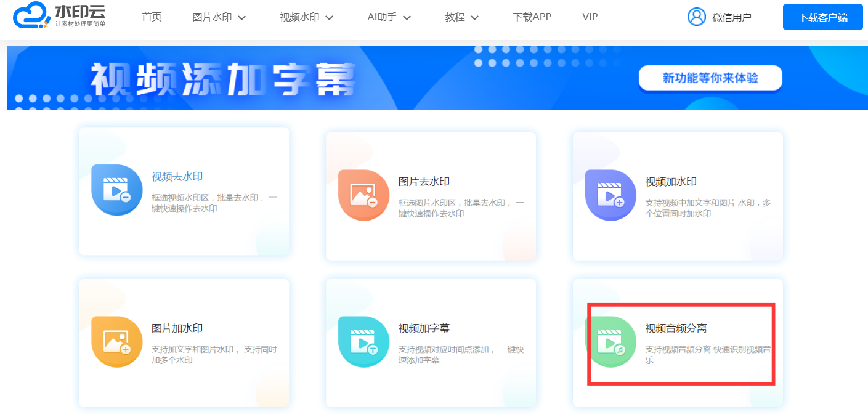Click the user avatar icon
The image size is (868, 417).
coord(697,17)
